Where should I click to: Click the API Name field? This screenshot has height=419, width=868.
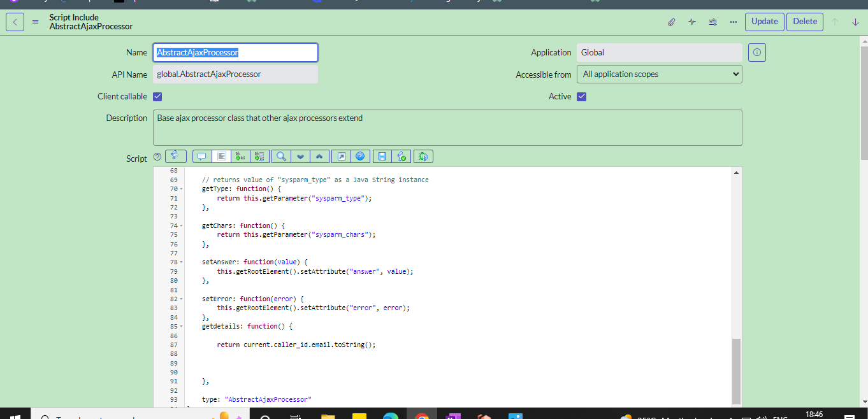point(235,75)
